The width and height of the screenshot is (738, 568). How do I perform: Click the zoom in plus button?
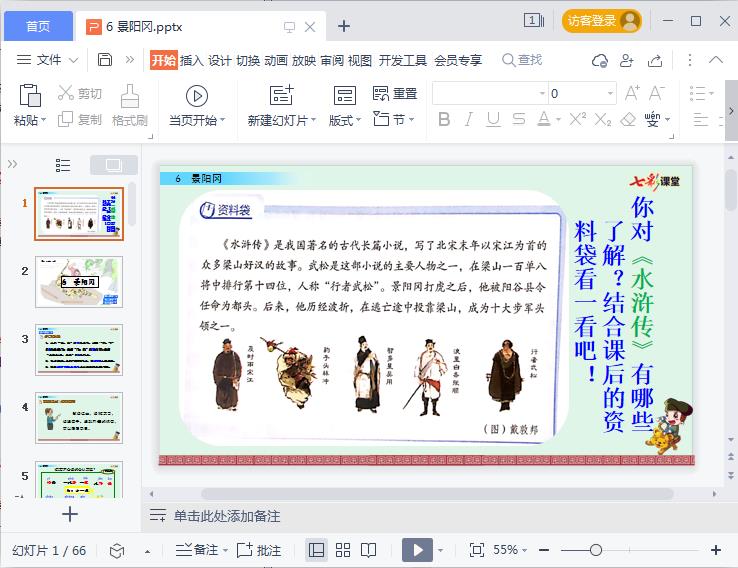pos(716,550)
